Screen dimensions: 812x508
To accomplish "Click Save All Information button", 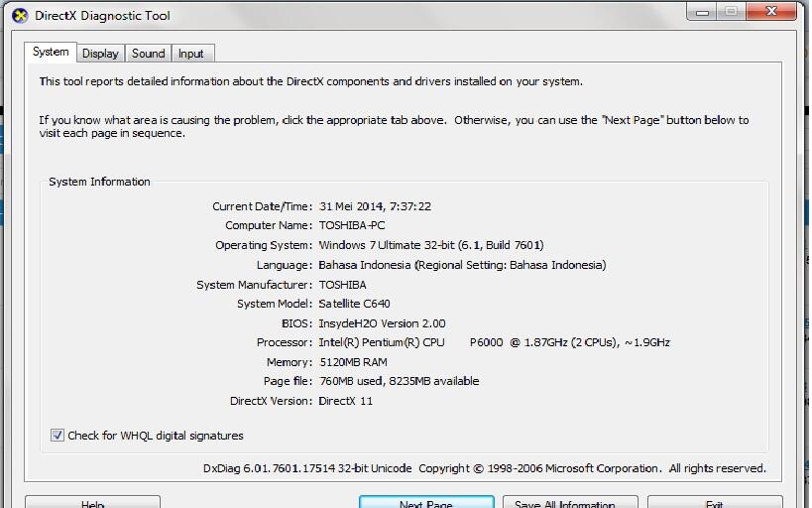I will pos(570,502).
